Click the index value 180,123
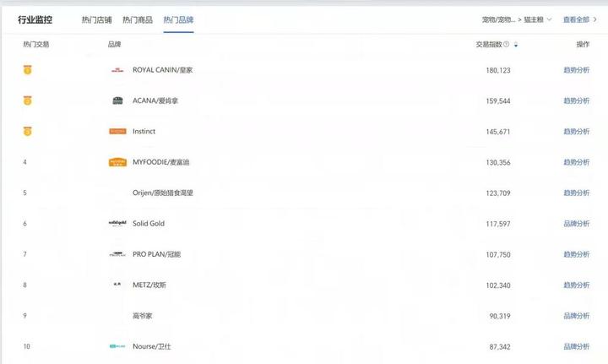Image resolution: width=608 pixels, height=364 pixels. point(498,71)
